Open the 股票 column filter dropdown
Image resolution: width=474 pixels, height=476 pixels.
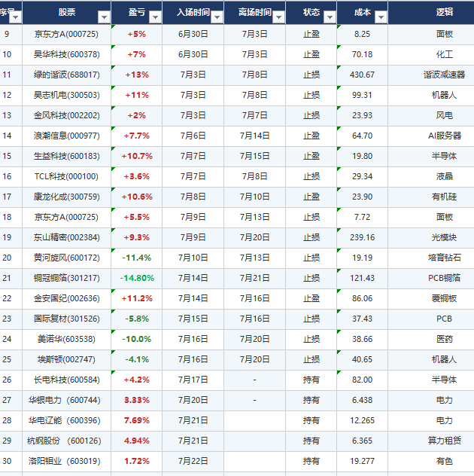(104, 17)
